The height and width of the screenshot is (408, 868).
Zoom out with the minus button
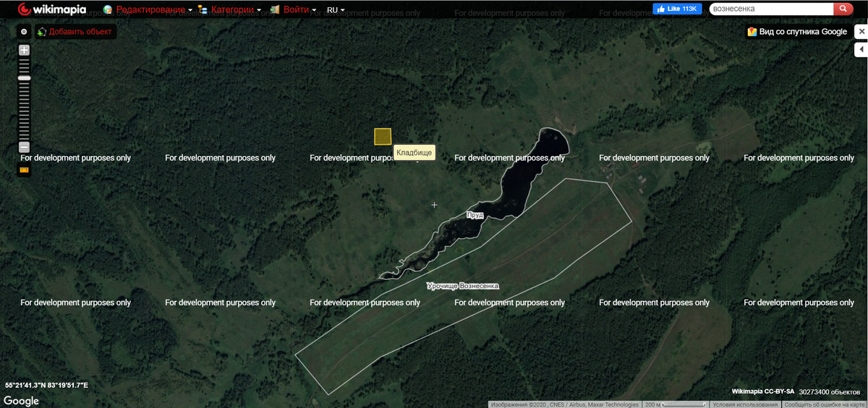coord(24,147)
